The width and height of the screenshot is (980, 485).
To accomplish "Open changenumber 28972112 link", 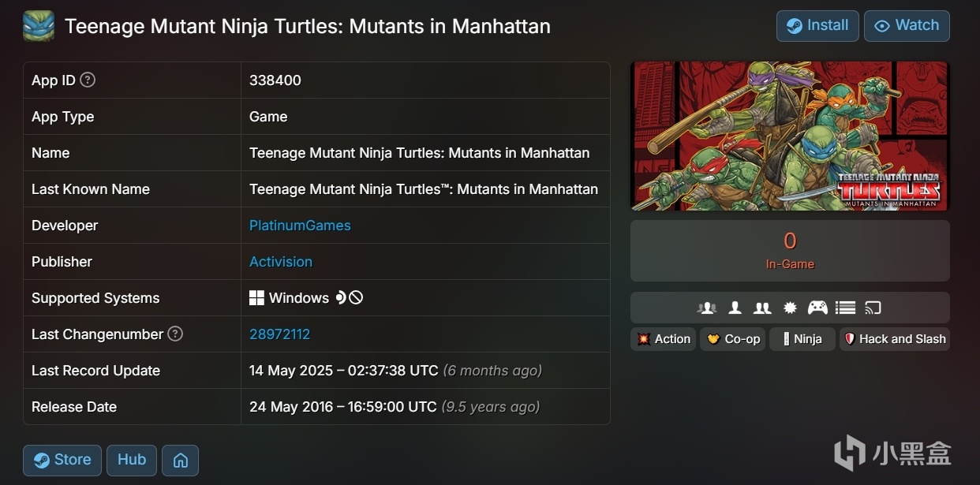I will (279, 334).
